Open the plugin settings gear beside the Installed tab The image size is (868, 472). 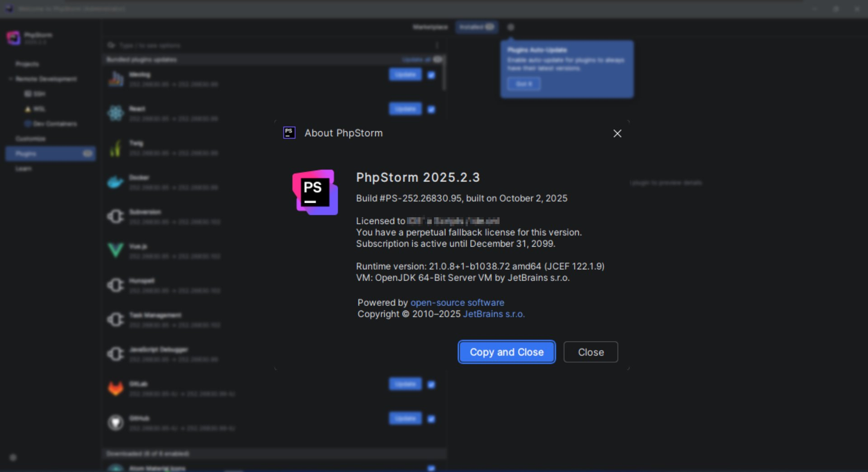[x=511, y=27]
